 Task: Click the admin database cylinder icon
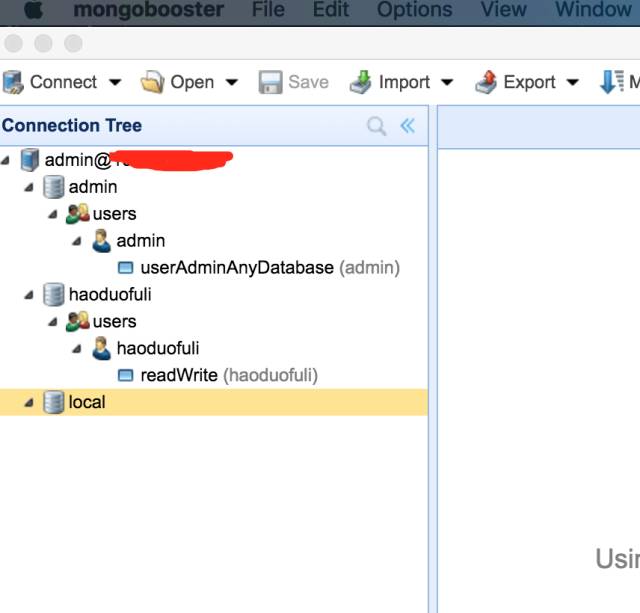tap(54, 187)
